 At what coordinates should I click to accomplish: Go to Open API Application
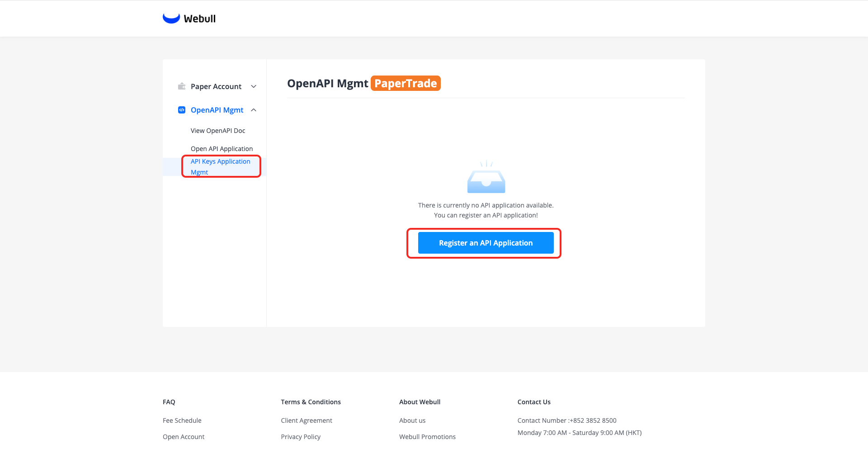click(x=222, y=149)
